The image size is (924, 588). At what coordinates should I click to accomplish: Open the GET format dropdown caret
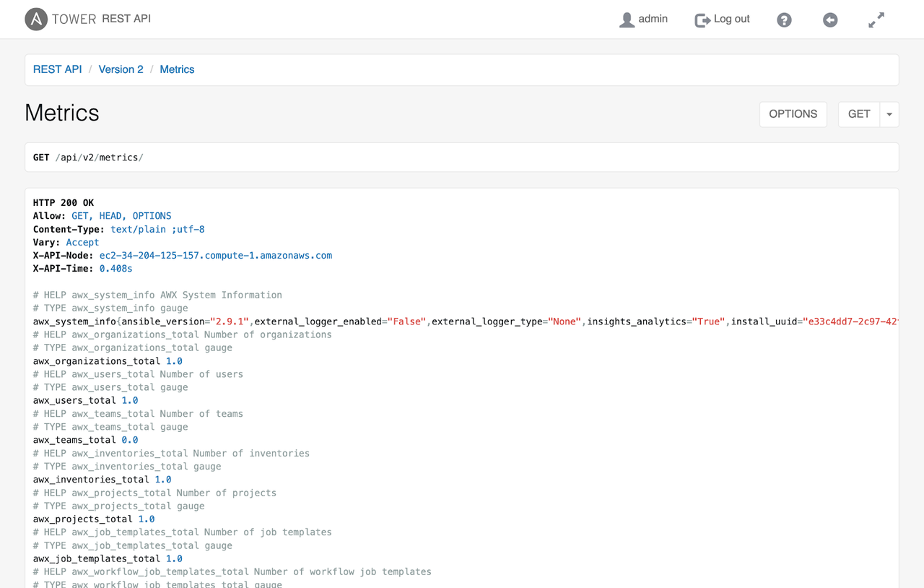pos(889,114)
